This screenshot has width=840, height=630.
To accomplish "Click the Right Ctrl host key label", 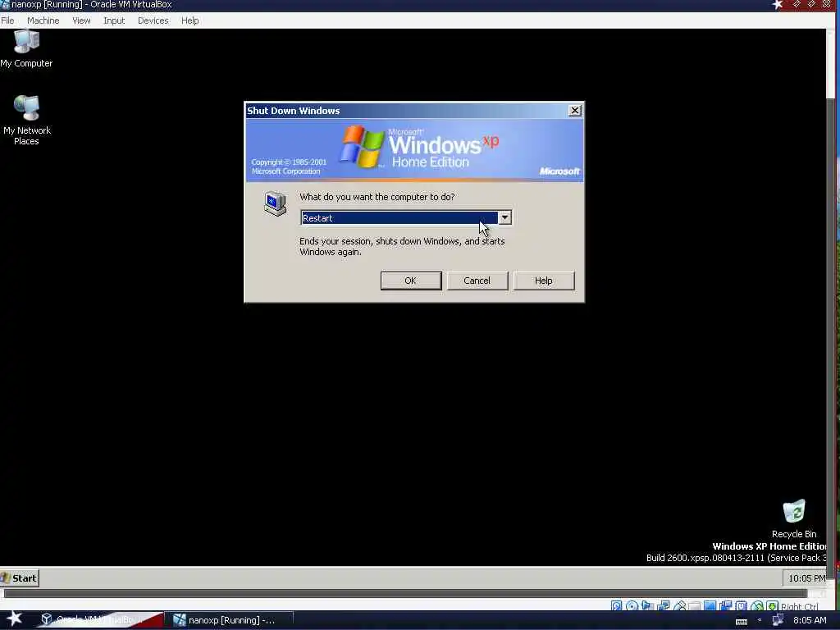I will coord(799,606).
